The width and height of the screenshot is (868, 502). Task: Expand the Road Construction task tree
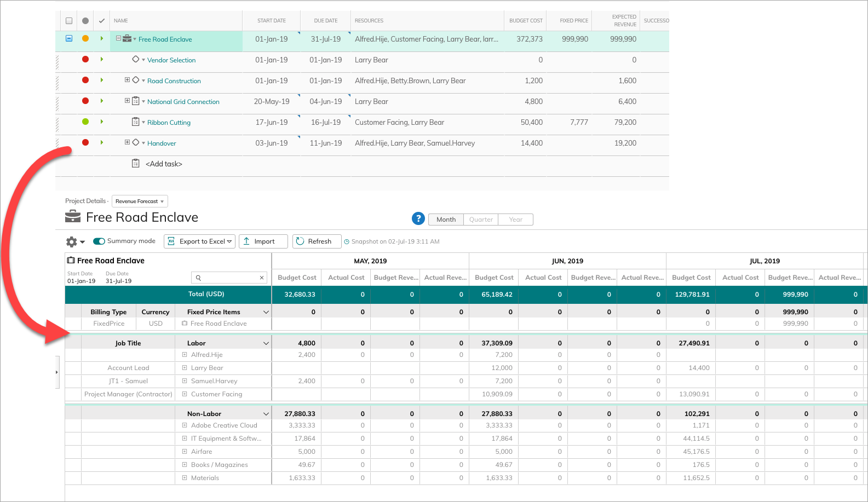tap(127, 80)
